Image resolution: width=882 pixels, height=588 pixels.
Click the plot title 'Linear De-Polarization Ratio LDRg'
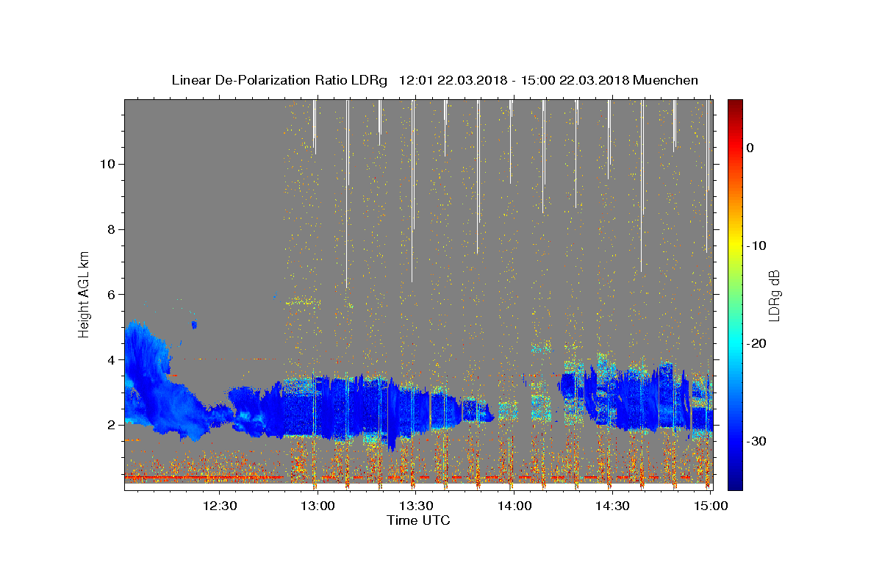pyautogui.click(x=279, y=81)
